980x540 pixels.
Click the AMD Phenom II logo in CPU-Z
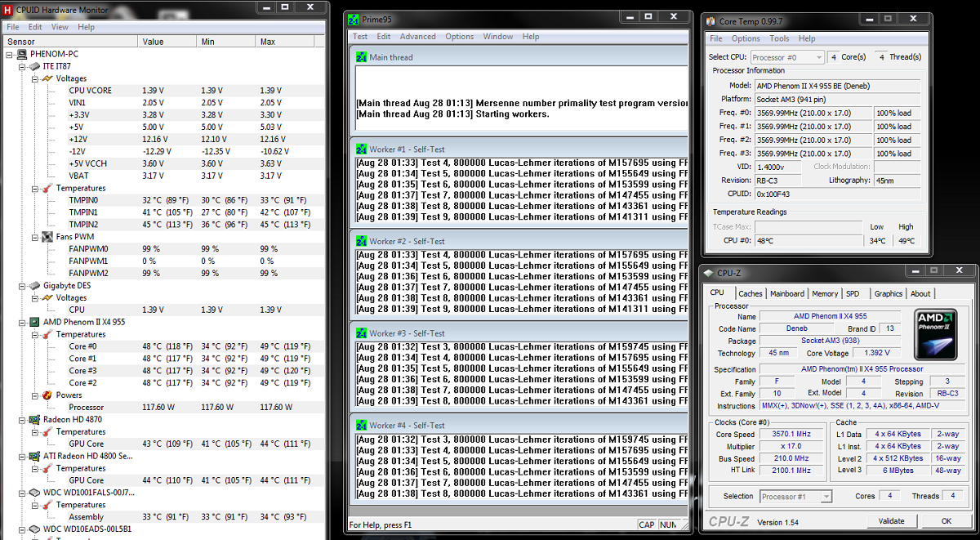pyautogui.click(x=936, y=334)
